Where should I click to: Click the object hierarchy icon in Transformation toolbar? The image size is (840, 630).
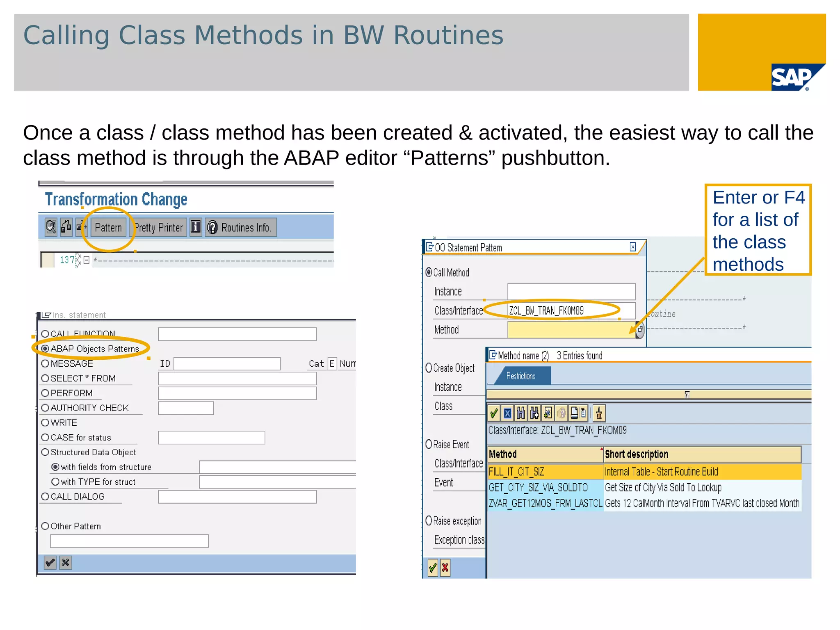tap(66, 227)
